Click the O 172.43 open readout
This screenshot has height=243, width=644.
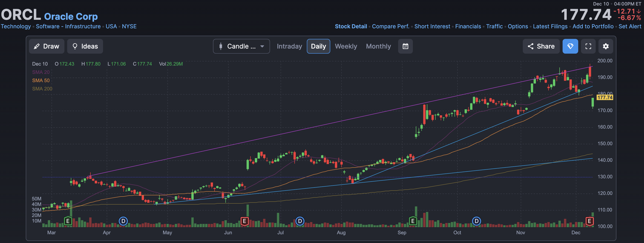coord(64,64)
